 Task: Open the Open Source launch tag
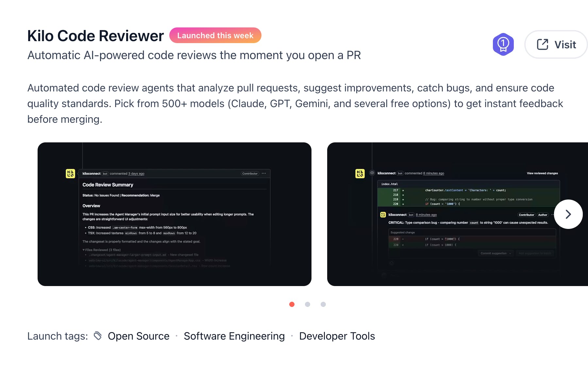click(139, 336)
